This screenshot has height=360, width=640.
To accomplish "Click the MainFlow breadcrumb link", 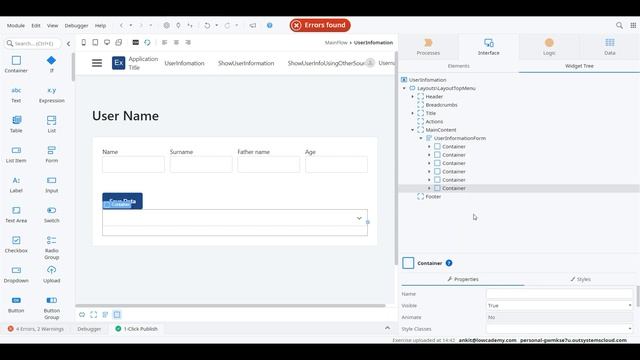I will coord(336,42).
